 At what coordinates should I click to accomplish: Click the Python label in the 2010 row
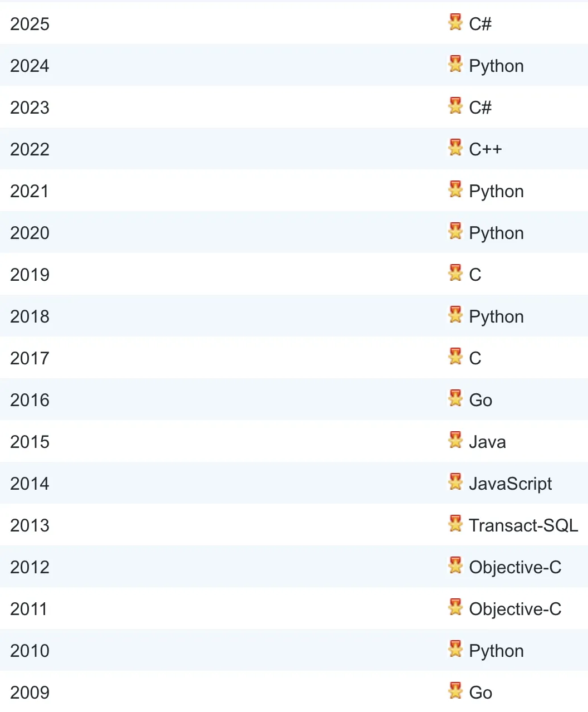click(x=496, y=651)
